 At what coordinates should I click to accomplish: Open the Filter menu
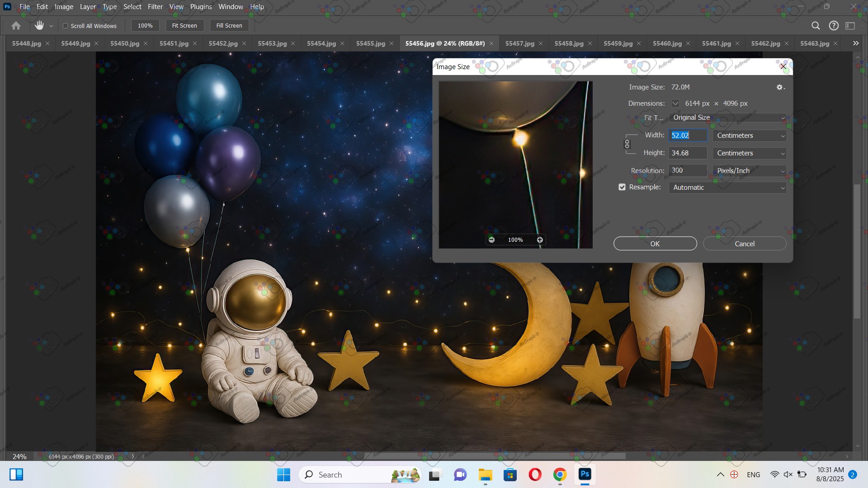click(155, 7)
